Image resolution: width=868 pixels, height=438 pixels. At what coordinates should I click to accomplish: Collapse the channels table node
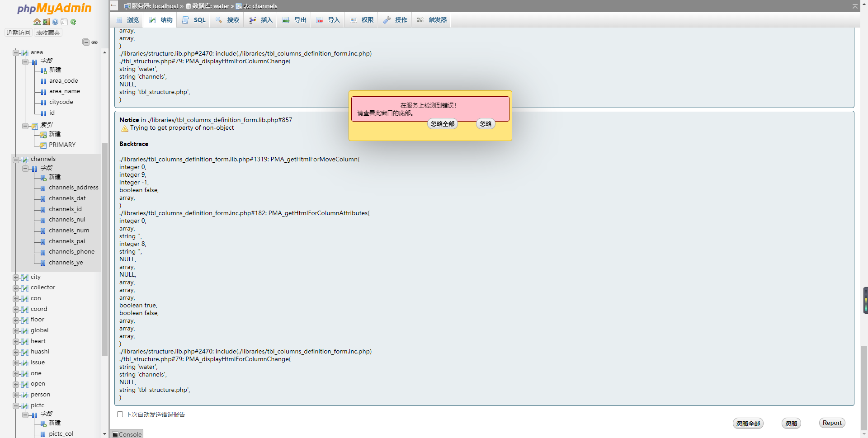16,160
